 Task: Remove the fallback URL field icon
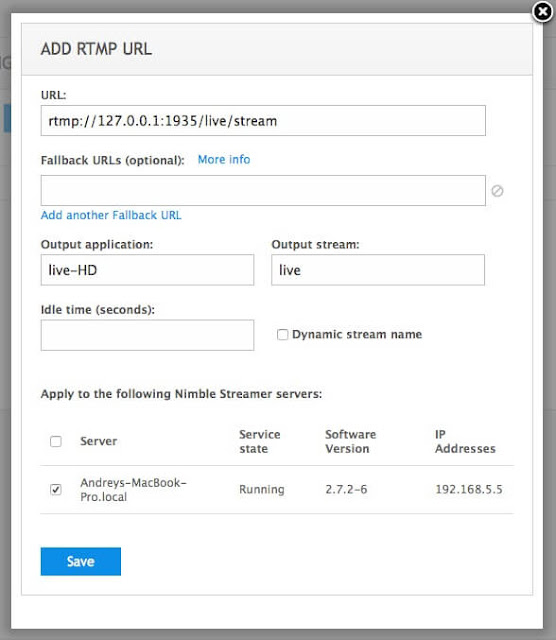(497, 191)
